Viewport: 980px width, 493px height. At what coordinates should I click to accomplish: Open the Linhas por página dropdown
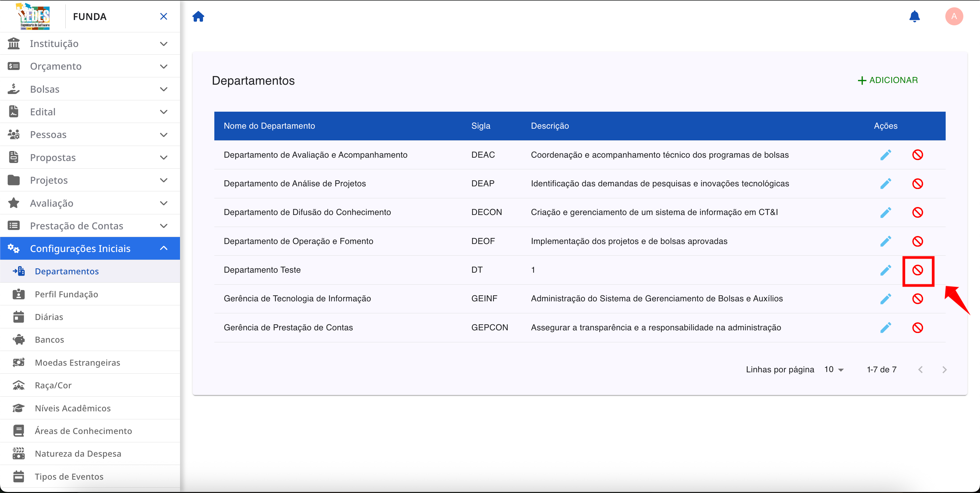[x=834, y=369]
